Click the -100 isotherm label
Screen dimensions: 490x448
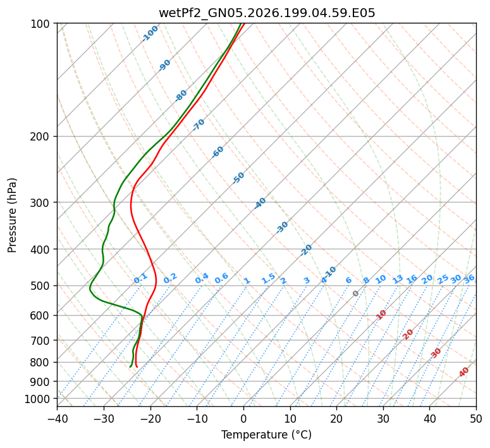click(x=150, y=34)
